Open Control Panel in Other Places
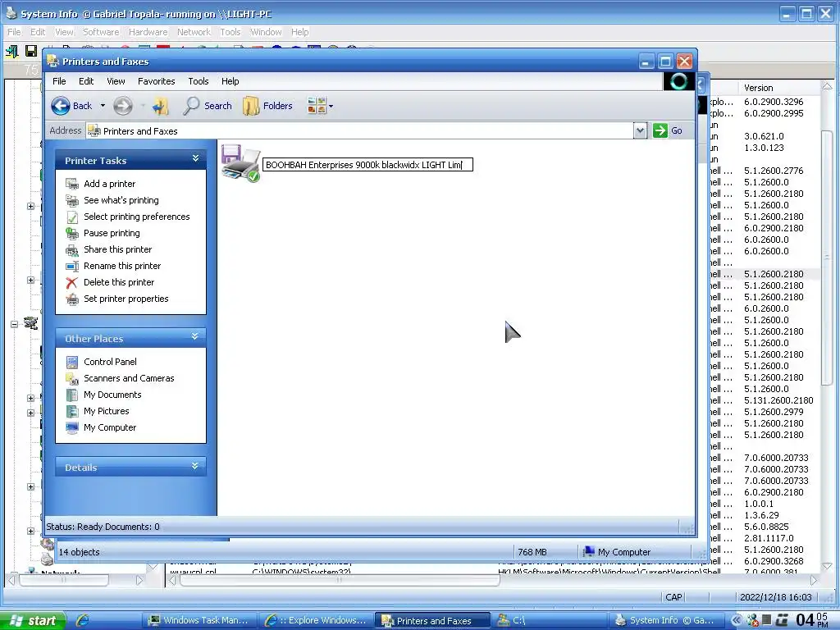 click(110, 362)
